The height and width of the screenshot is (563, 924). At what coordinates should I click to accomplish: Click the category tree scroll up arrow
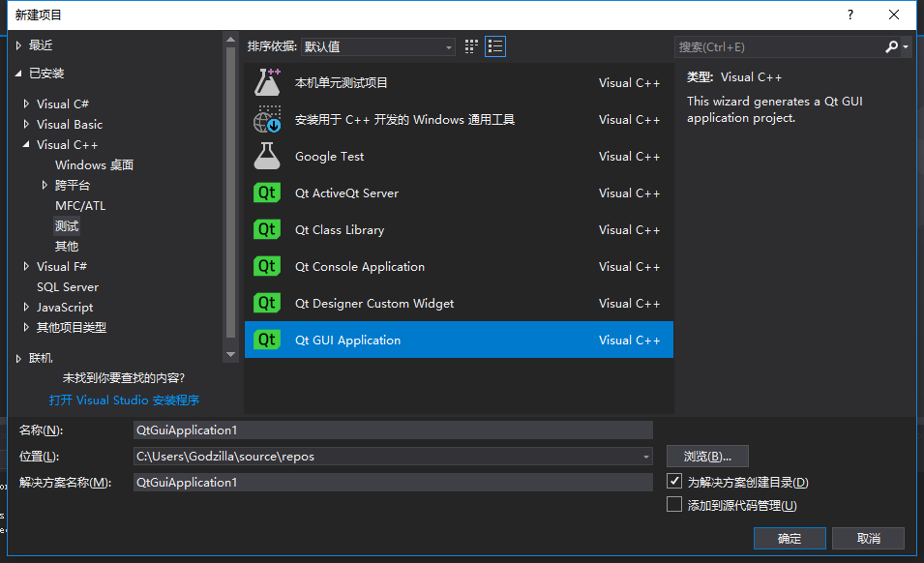(231, 40)
